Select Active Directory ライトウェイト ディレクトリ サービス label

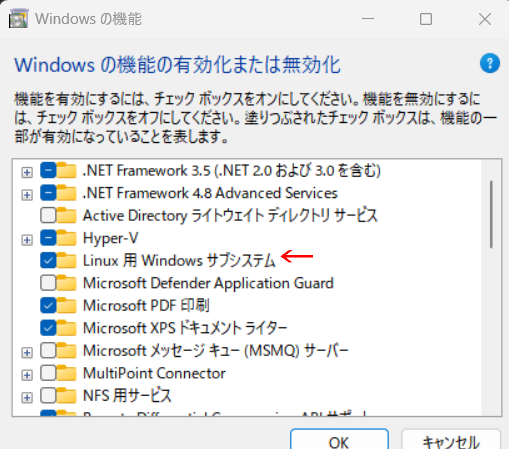tap(230, 215)
